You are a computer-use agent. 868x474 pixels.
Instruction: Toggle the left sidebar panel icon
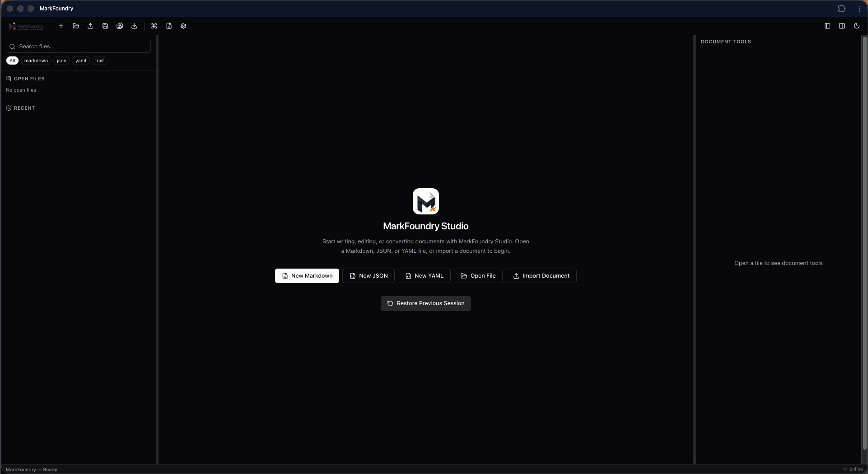click(827, 26)
